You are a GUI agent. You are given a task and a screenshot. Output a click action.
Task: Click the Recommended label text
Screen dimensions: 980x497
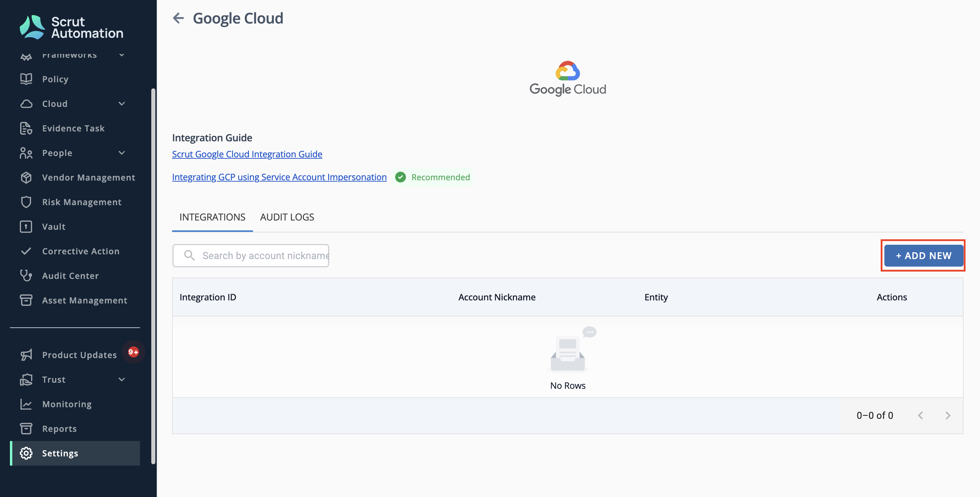click(440, 177)
